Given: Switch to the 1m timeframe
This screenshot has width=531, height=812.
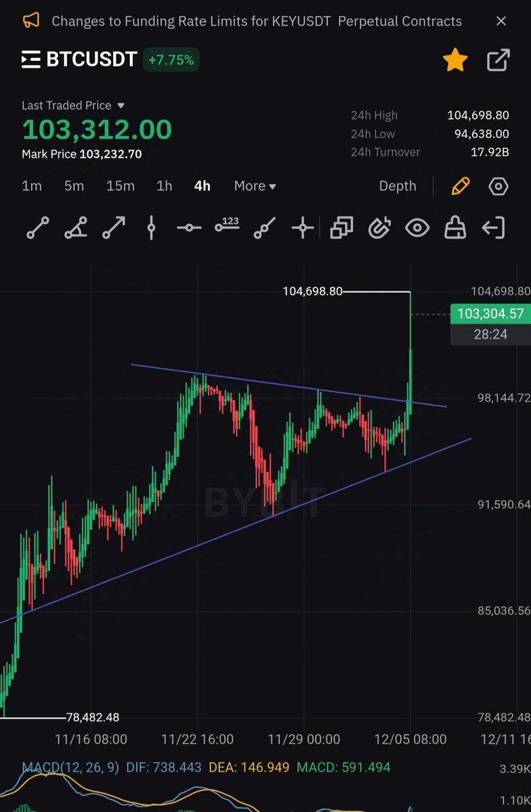Looking at the screenshot, I should tap(32, 186).
